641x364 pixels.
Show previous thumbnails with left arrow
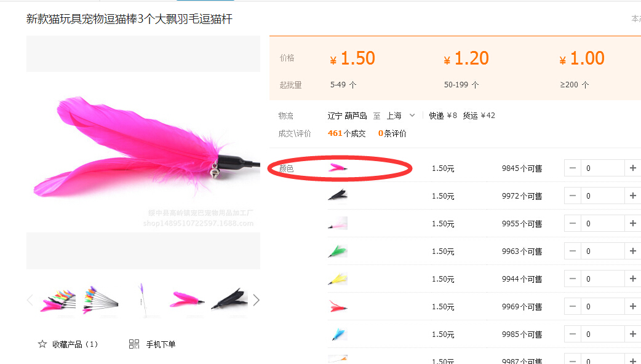coord(30,300)
